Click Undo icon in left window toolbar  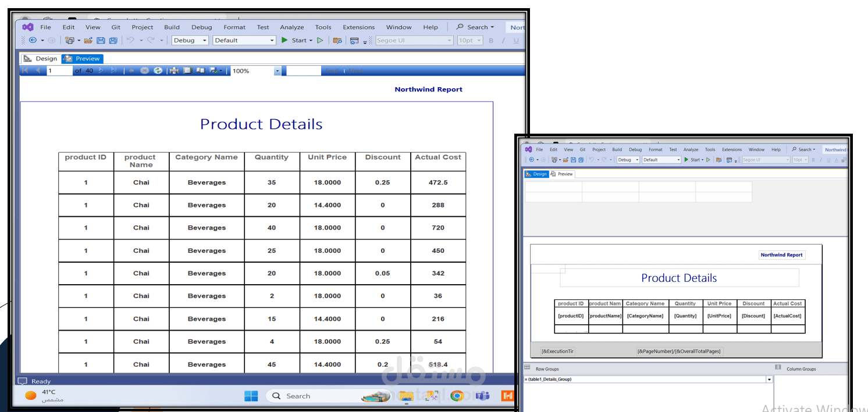(130, 40)
